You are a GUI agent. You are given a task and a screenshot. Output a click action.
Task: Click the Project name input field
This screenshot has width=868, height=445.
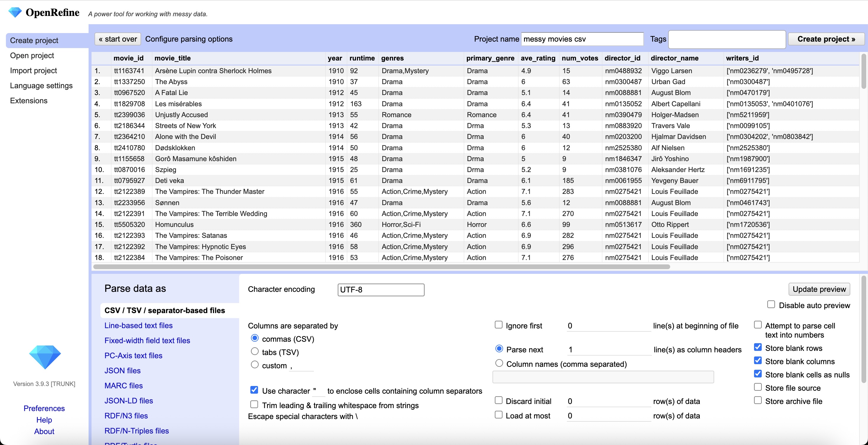point(582,39)
